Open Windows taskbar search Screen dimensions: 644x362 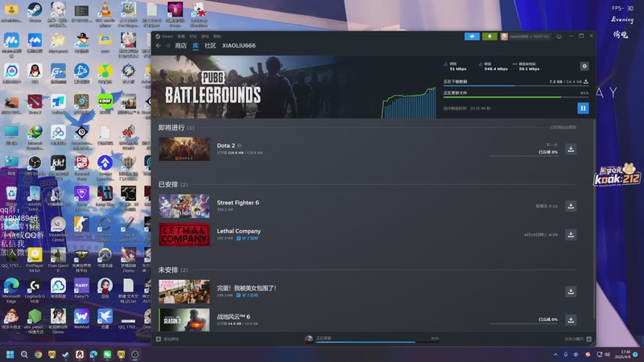[24, 355]
